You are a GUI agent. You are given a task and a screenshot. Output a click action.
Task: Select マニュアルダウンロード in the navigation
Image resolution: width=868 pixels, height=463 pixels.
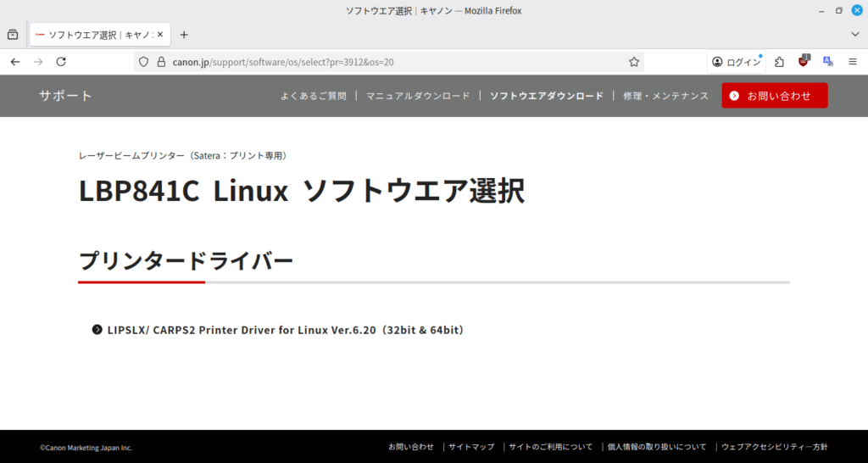click(418, 96)
